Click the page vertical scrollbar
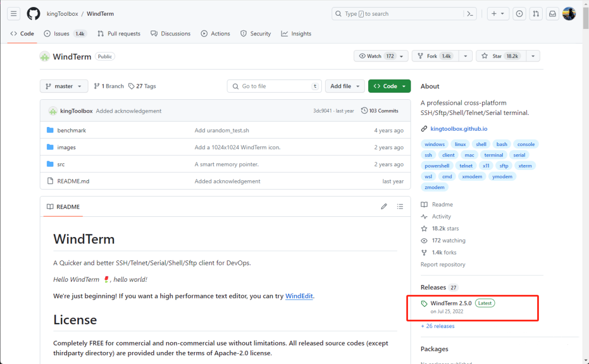 tap(586, 17)
